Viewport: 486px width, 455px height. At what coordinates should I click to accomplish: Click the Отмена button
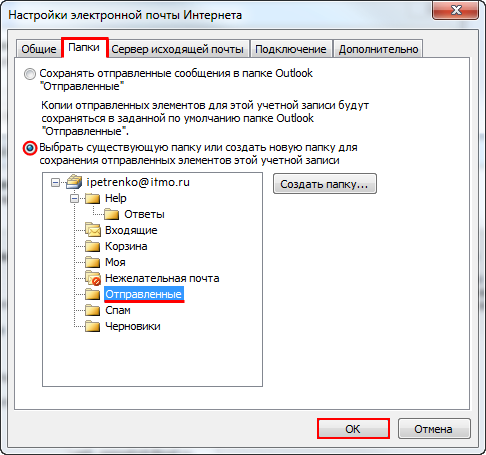[x=434, y=429]
